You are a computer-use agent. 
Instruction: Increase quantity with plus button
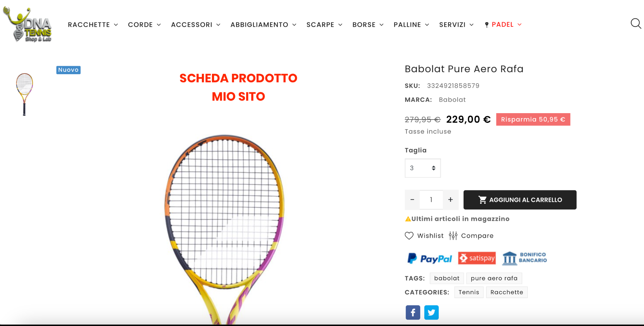pos(450,200)
